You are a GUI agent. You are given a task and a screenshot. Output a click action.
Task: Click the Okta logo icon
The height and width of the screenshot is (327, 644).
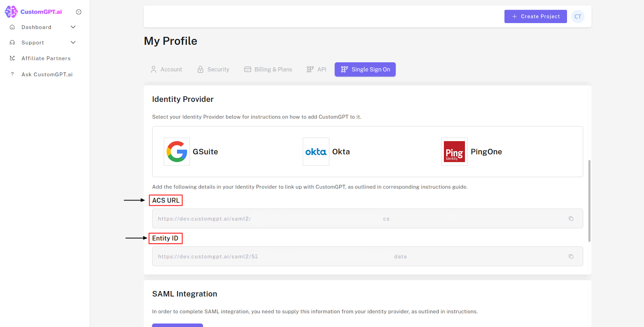[x=316, y=152]
